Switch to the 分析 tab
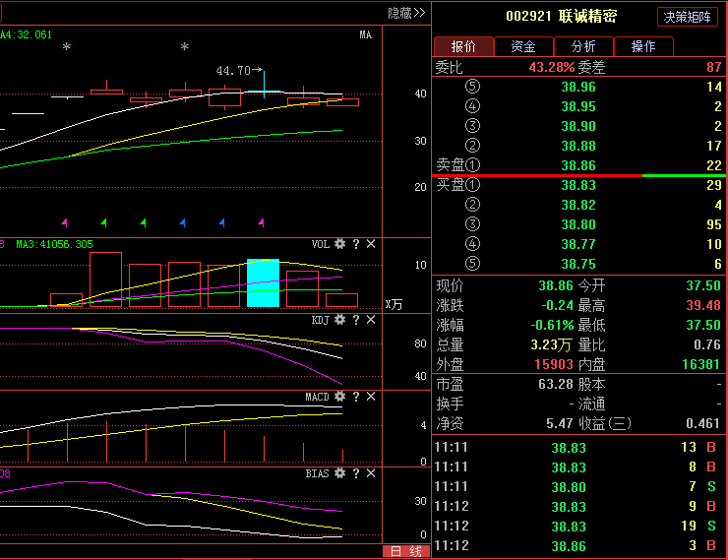Viewport: 728px width, 560px height. [583, 46]
